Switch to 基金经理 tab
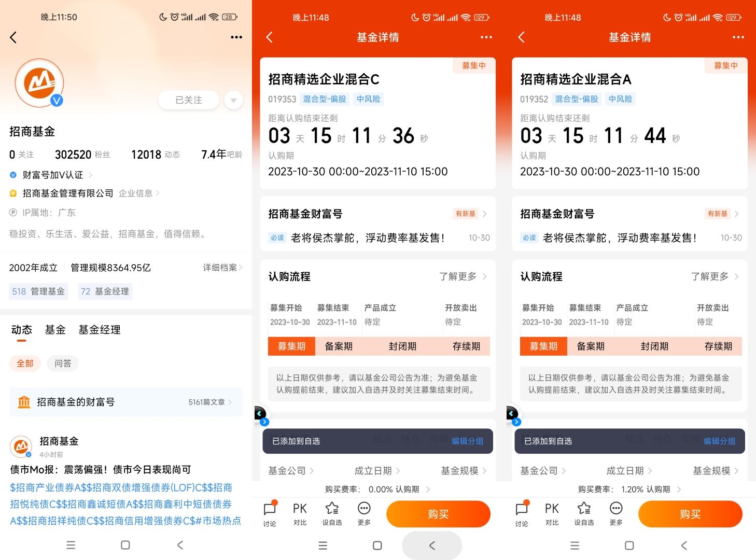Screen dimensions: 756x560 point(100,330)
